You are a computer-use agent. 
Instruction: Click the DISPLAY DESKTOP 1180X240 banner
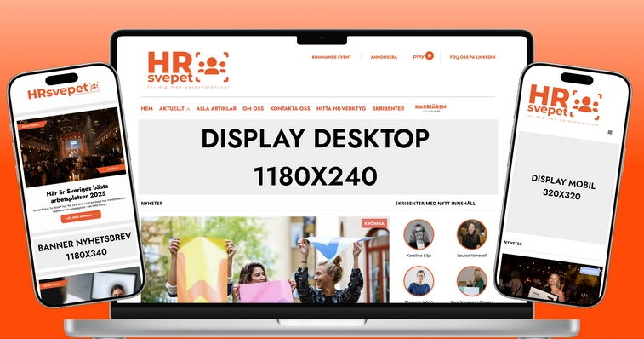click(318, 157)
